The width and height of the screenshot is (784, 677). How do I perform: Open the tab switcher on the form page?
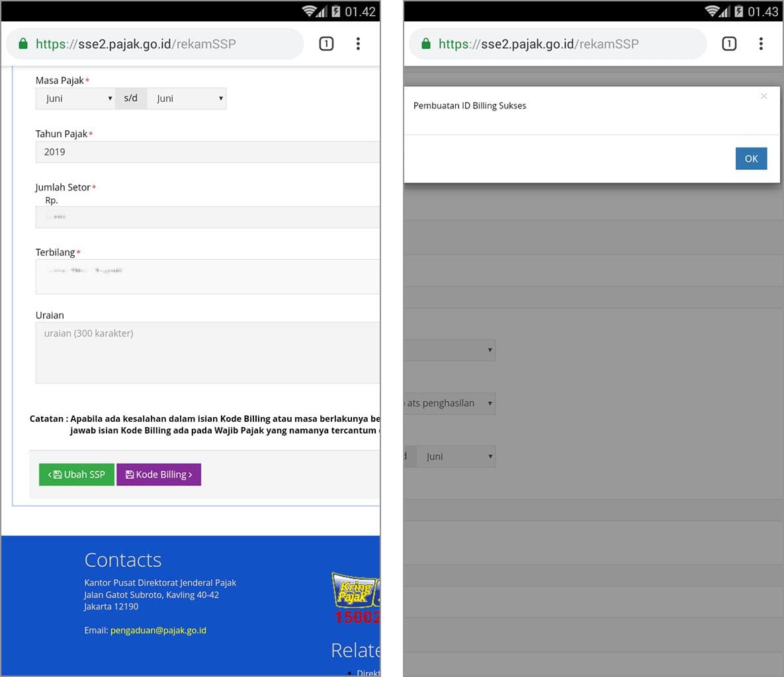326,44
